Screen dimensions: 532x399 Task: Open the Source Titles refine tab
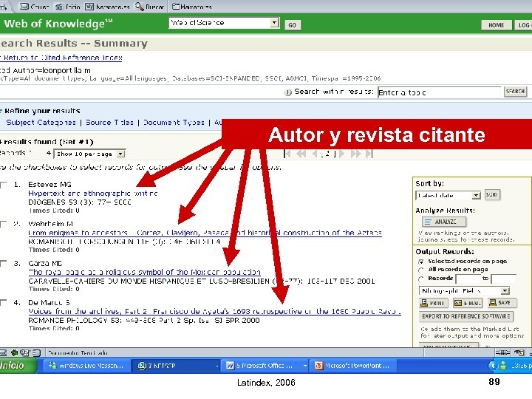tap(109, 123)
